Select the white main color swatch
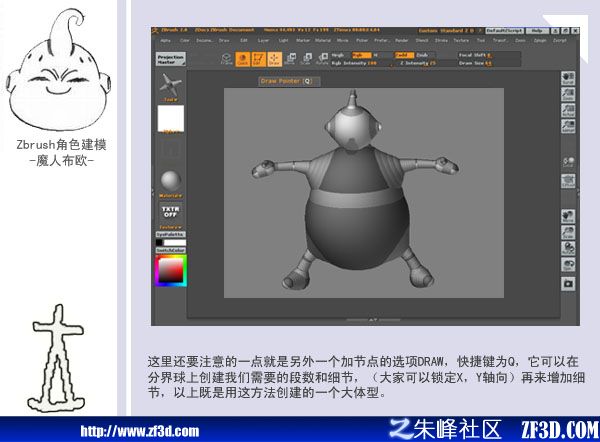This screenshot has height=442, width=600. point(175,243)
